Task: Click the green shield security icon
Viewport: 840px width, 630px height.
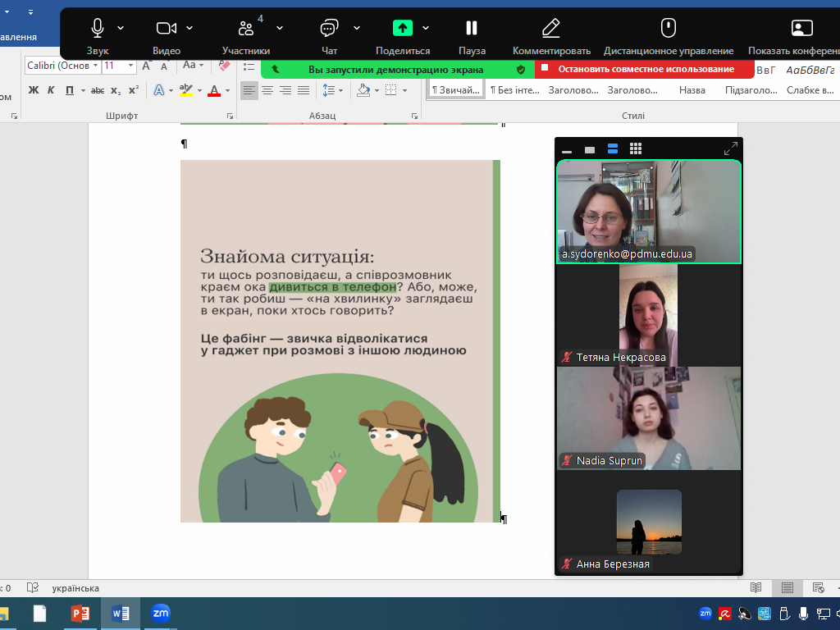Action: [521, 70]
